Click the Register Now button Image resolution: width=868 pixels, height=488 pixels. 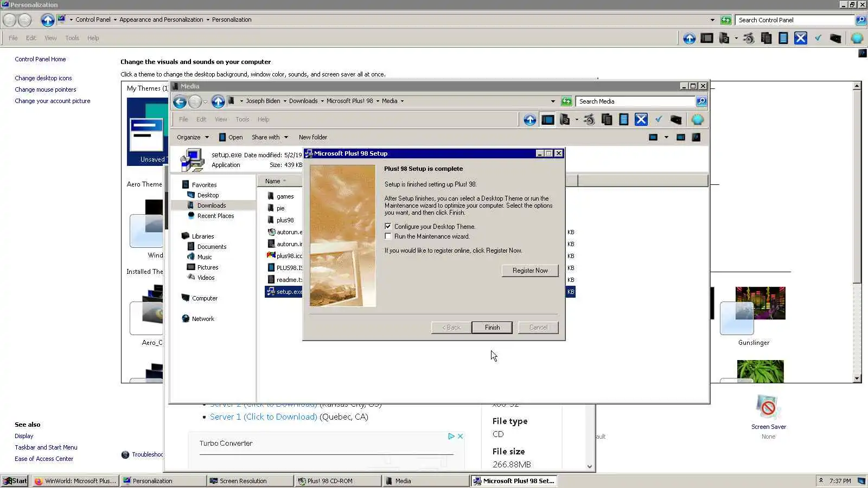click(530, 271)
